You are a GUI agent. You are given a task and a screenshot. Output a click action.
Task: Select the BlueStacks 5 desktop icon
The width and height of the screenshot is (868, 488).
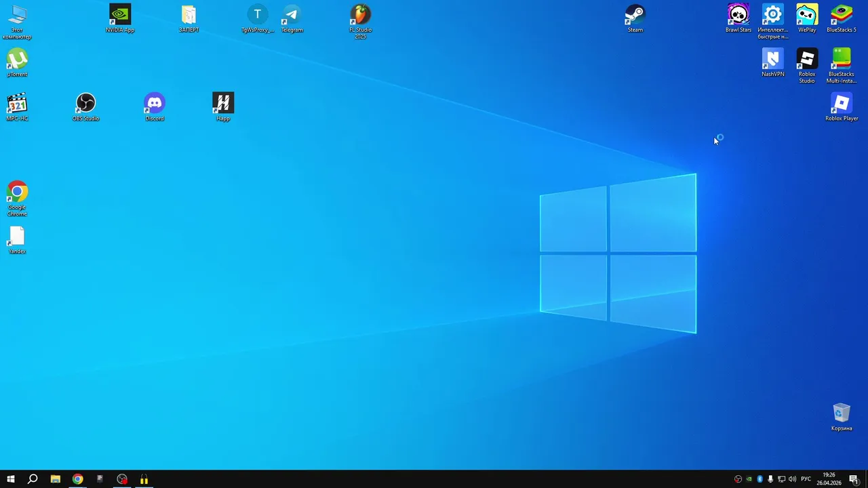click(x=842, y=18)
